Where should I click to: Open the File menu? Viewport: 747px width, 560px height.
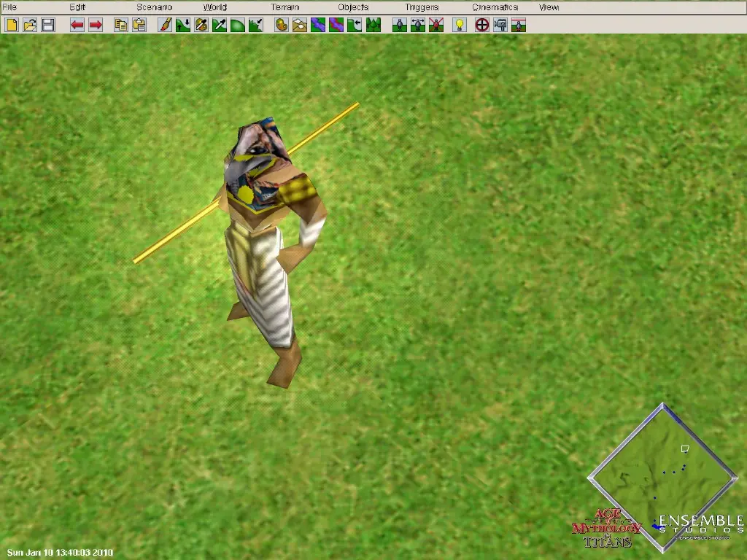click(x=9, y=7)
